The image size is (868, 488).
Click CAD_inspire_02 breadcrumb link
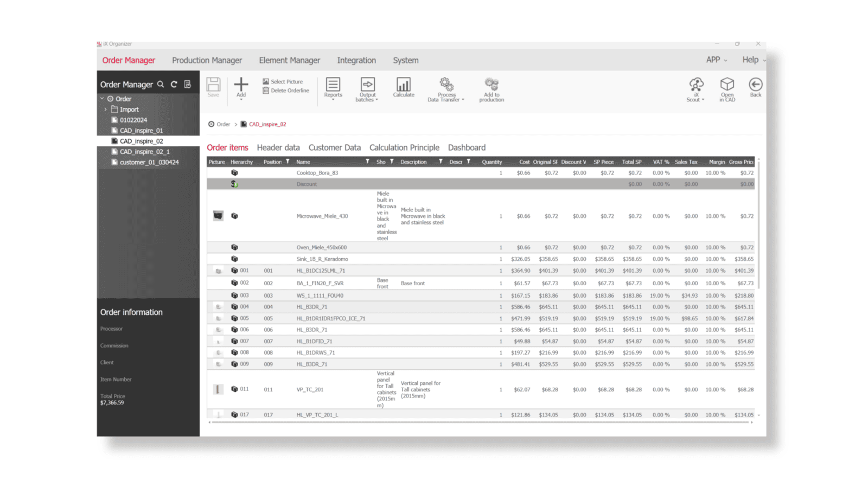click(267, 124)
